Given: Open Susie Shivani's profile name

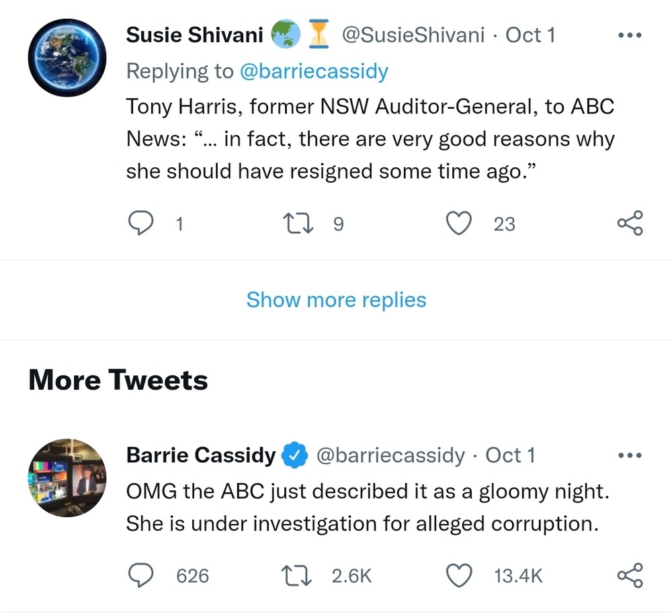Looking at the screenshot, I should point(194,36).
